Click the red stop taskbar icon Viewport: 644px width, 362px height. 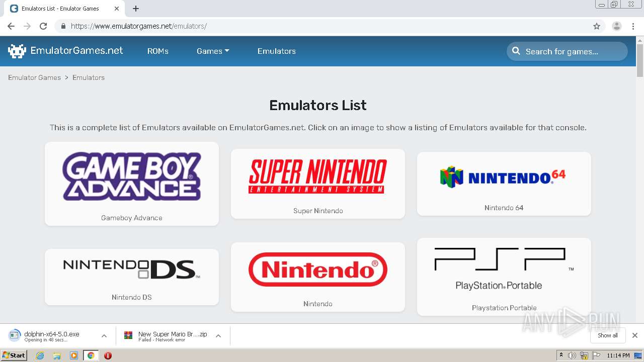[108, 355]
